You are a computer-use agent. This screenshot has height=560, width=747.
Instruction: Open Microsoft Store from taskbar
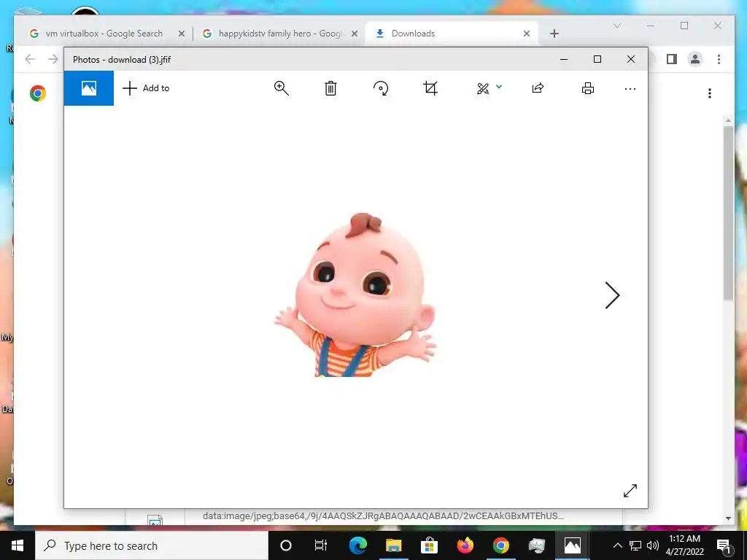pyautogui.click(x=429, y=545)
